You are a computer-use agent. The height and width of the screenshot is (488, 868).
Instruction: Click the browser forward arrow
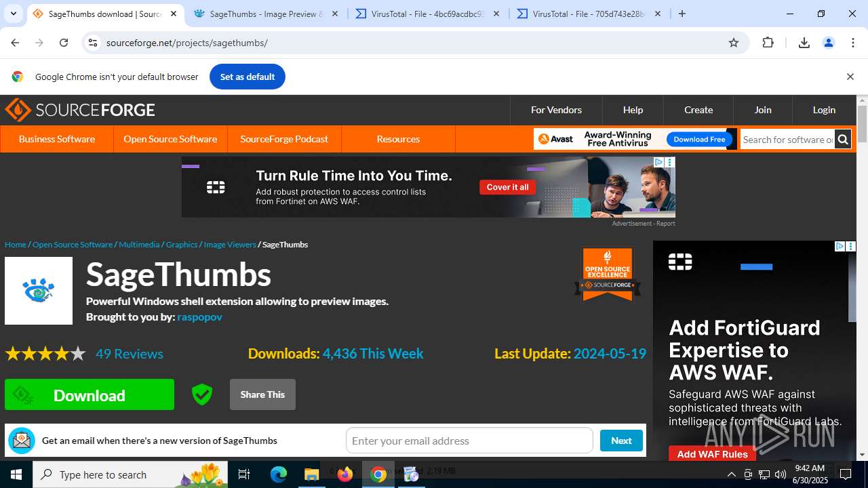pos(39,43)
